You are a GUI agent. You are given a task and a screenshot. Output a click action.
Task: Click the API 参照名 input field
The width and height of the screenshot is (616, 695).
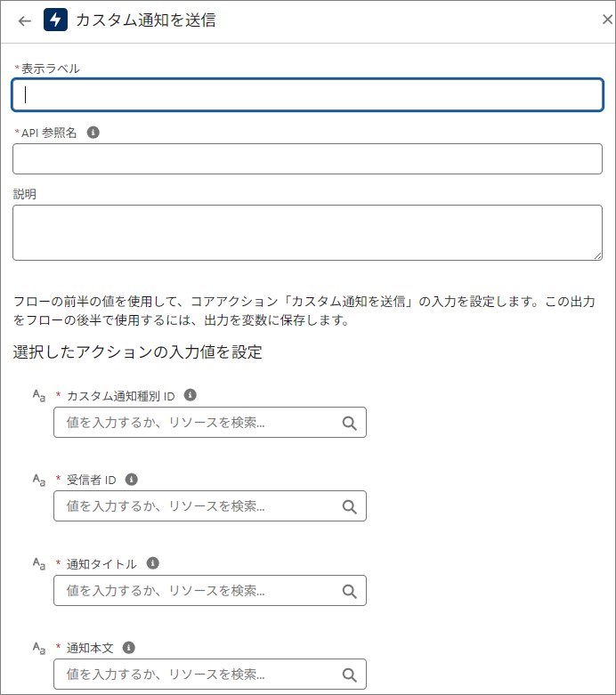[307, 159]
